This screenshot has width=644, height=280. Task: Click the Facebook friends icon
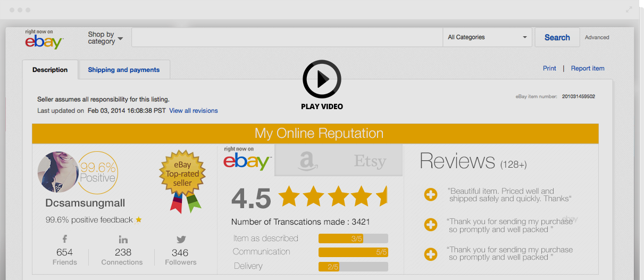pos(64,240)
